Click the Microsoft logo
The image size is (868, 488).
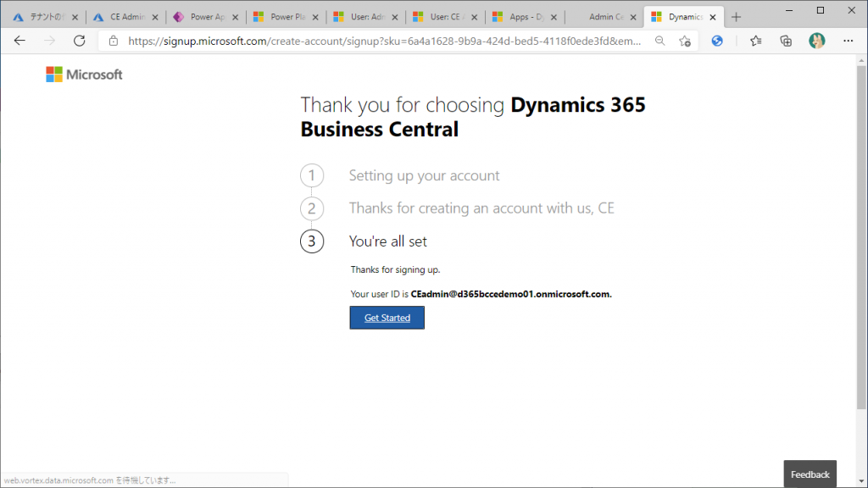tap(84, 75)
